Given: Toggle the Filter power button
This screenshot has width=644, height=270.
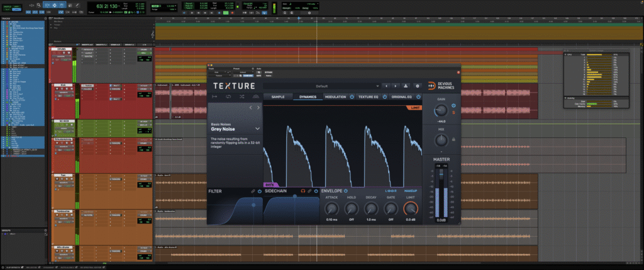Looking at the screenshot, I should point(260,191).
